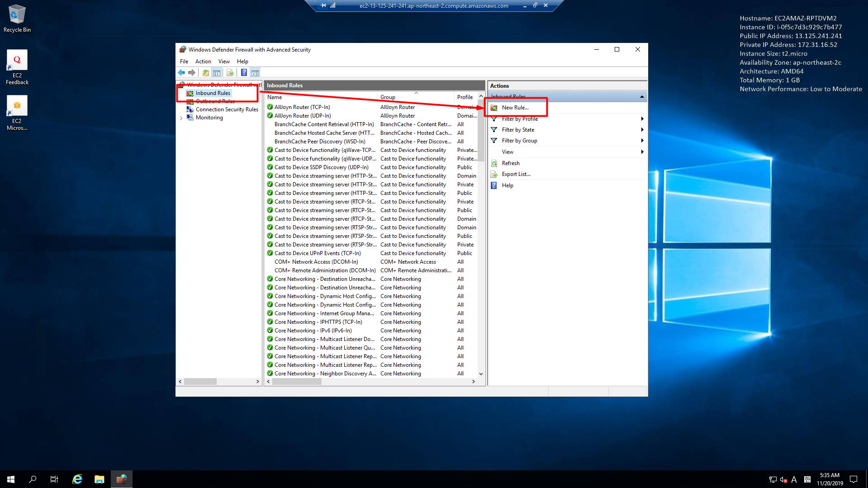This screenshot has height=488, width=868.
Task: Launch Internet Explorer from the taskbar
Action: (77, 479)
